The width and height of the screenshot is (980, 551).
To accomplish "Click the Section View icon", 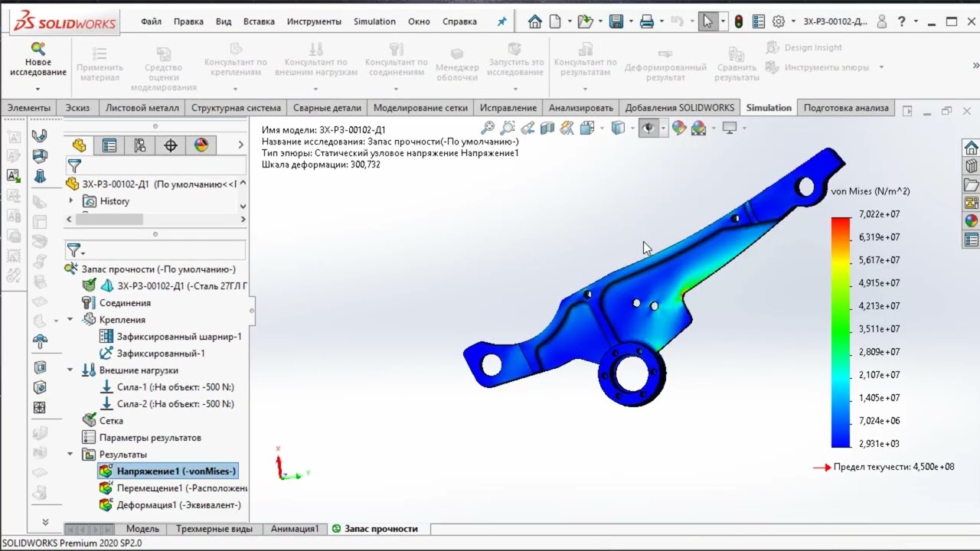I will pyautogui.click(x=547, y=128).
